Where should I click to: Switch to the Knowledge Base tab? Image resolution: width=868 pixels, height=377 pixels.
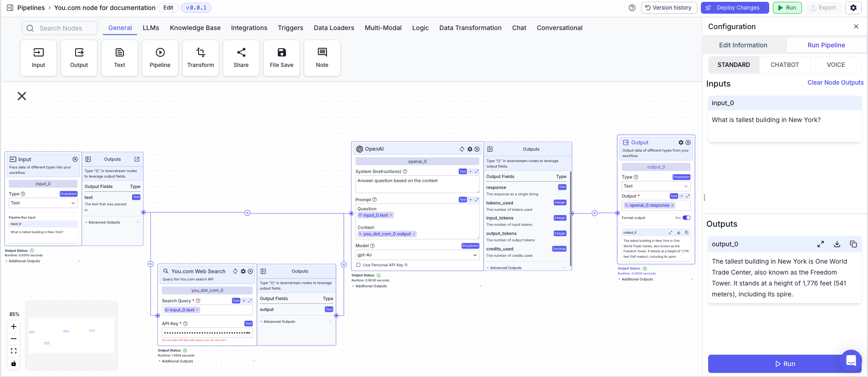[x=195, y=28]
